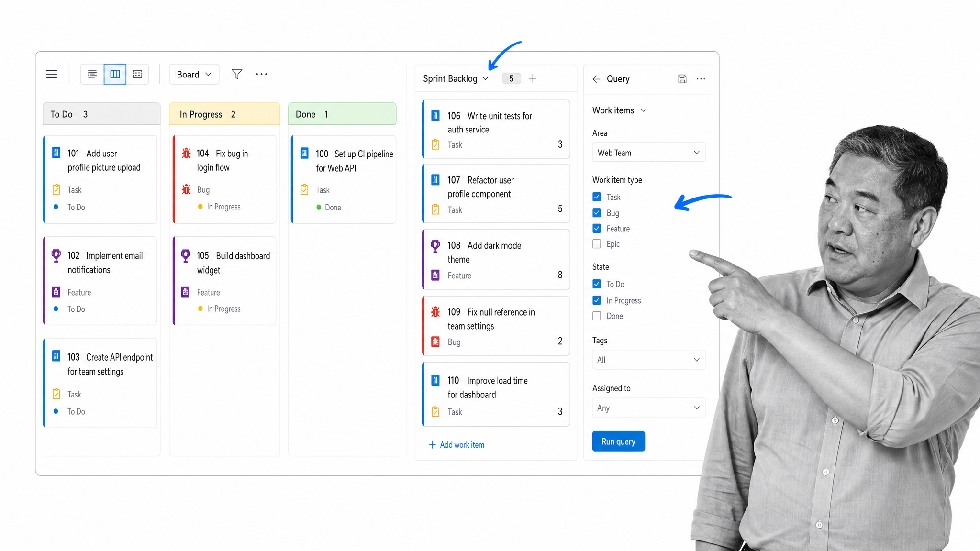Open card 104 Fix bug in login flow

[224, 179]
